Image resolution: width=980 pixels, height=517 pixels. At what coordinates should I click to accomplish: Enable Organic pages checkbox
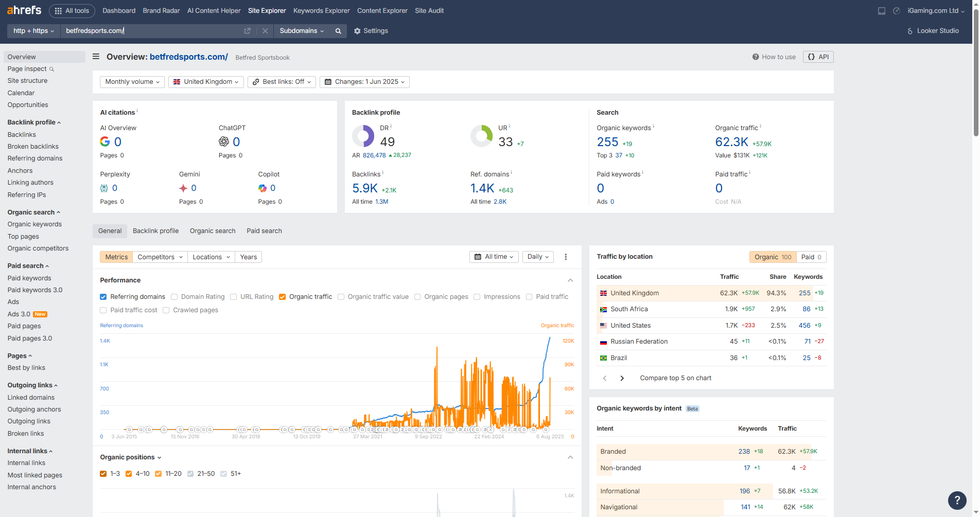[417, 297]
